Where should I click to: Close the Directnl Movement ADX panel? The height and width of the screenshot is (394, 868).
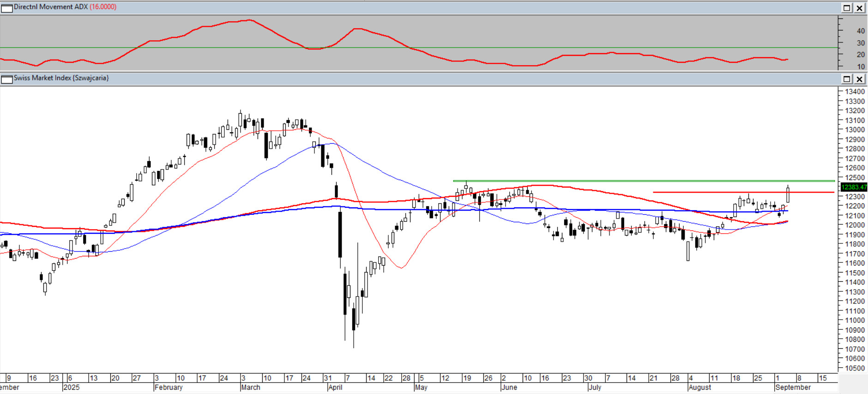[859, 8]
